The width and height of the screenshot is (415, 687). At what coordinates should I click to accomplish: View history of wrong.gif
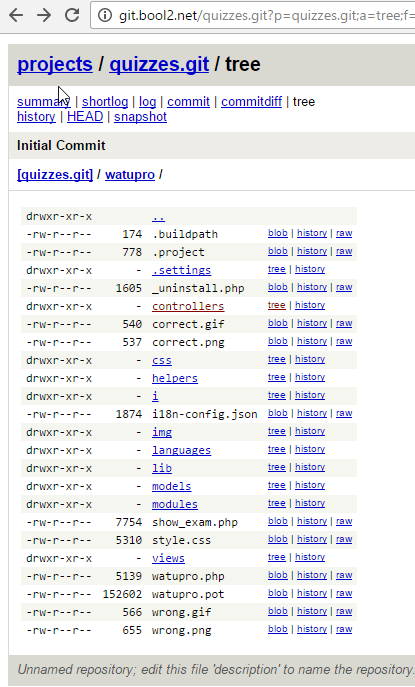click(x=312, y=611)
